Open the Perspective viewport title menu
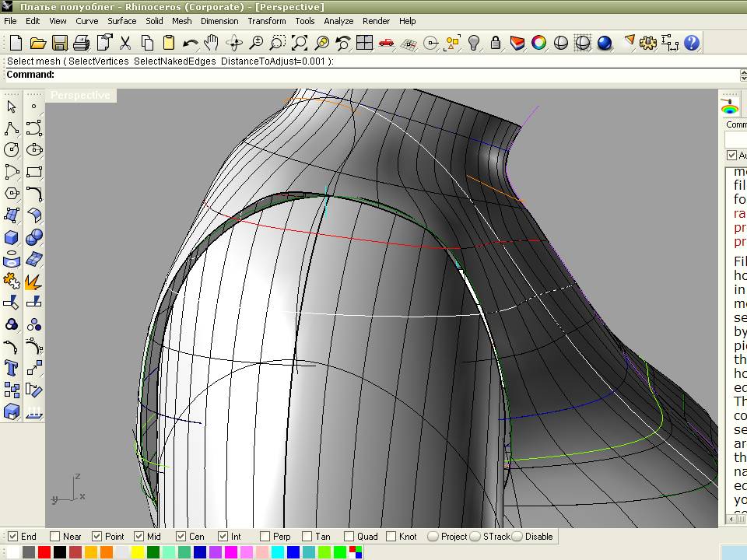Screen dimensions: 747x560 80,95
